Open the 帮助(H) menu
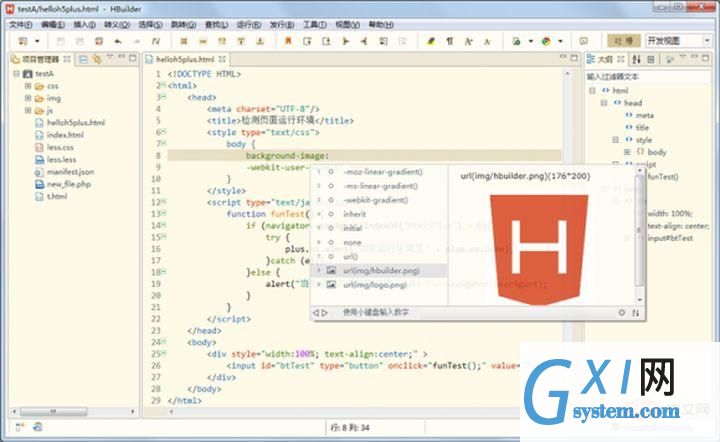Viewport: 720px width, 442px height. (382, 25)
